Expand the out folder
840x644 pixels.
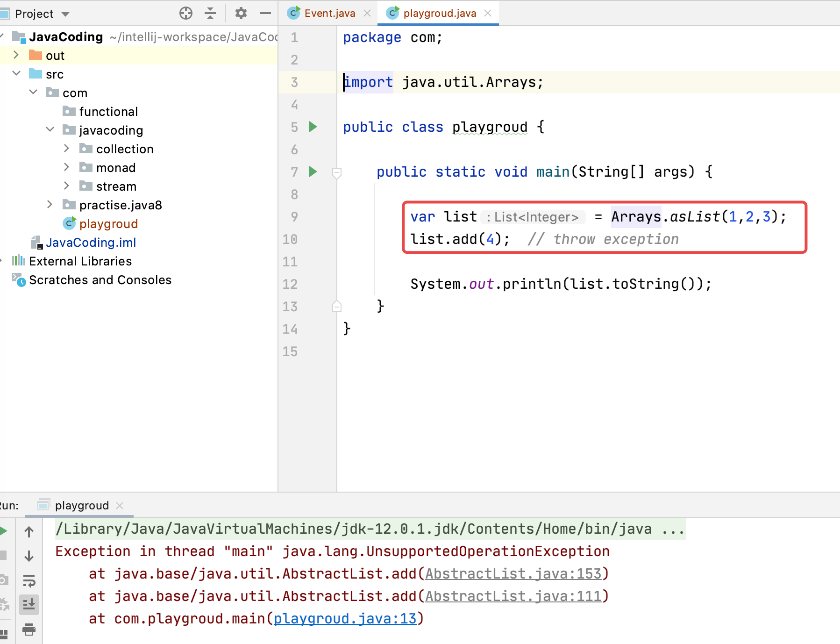16,55
